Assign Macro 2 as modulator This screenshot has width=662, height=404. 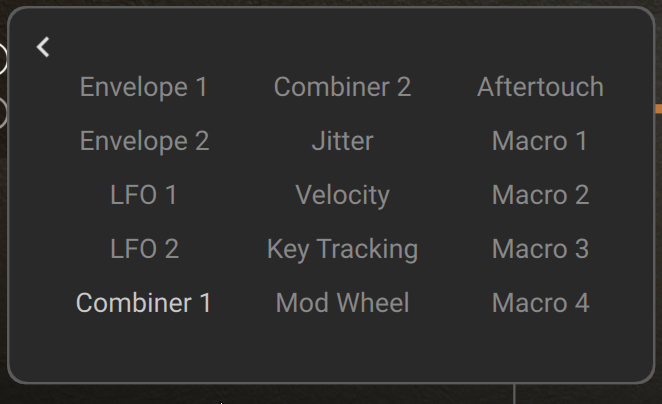pyautogui.click(x=540, y=195)
